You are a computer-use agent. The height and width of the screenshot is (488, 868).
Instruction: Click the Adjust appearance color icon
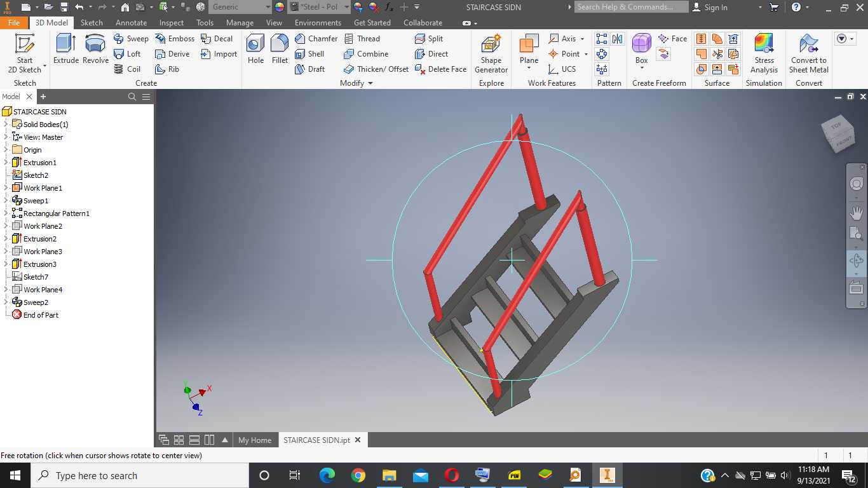pos(358,7)
